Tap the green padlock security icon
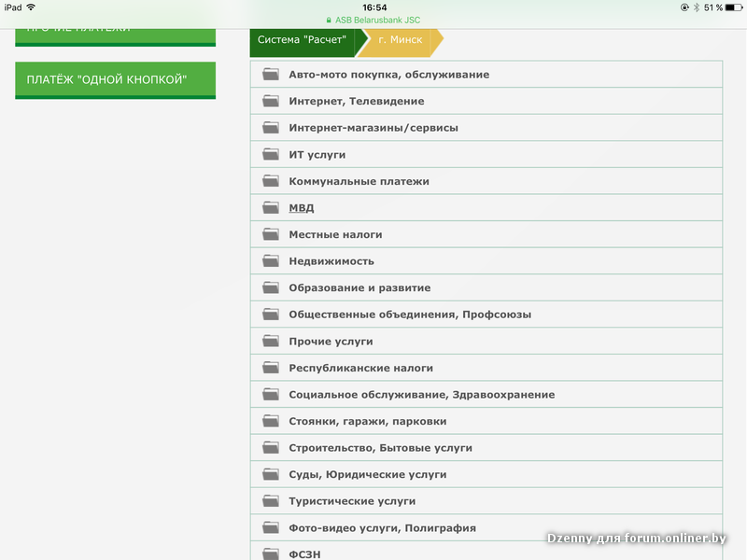Viewport: 747px width, 560px height. click(329, 20)
